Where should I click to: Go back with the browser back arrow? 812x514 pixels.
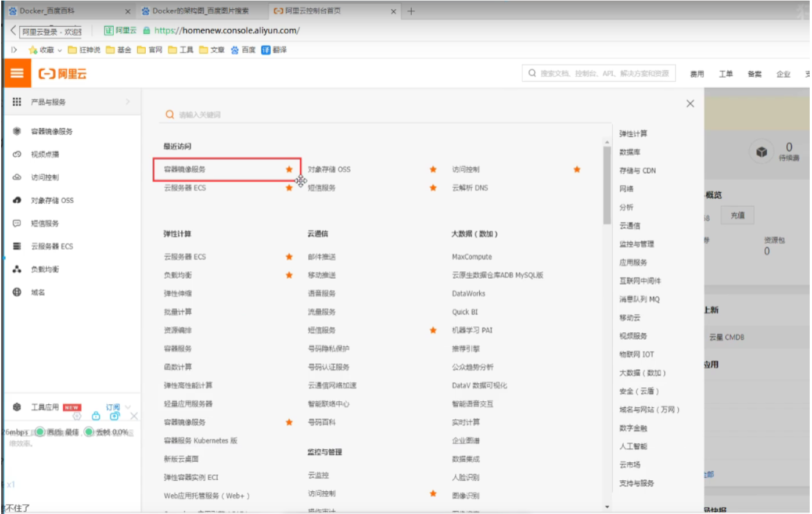tap(13, 30)
